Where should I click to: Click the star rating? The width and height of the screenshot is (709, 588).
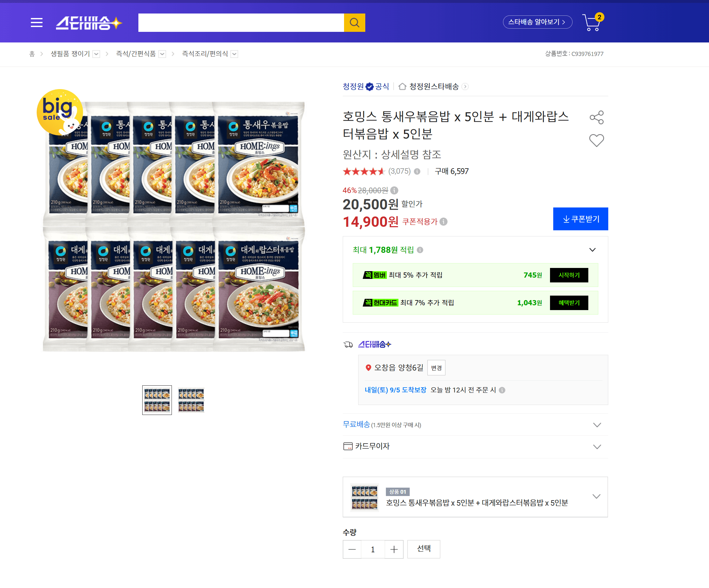(364, 171)
